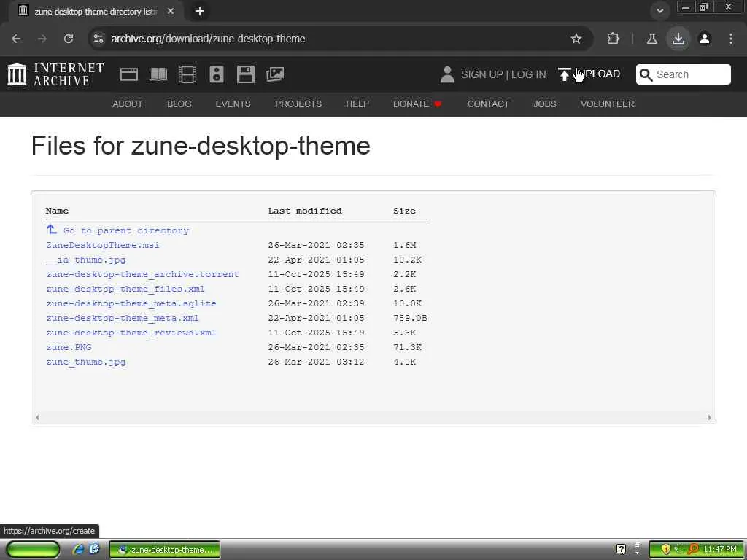
Task: Open zune_thumb.jpg file
Action: point(86,362)
